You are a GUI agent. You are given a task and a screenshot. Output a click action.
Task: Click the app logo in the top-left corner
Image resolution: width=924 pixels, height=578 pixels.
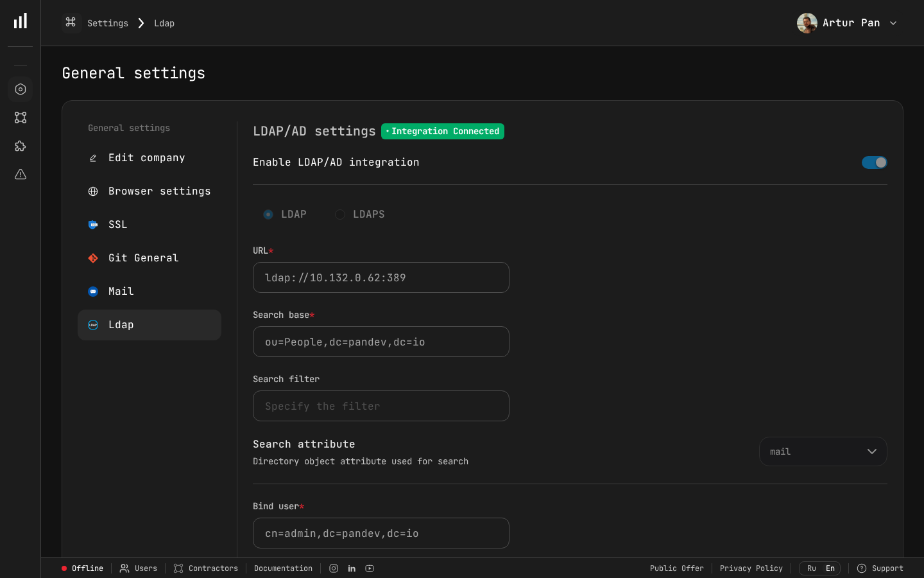pyautogui.click(x=20, y=20)
